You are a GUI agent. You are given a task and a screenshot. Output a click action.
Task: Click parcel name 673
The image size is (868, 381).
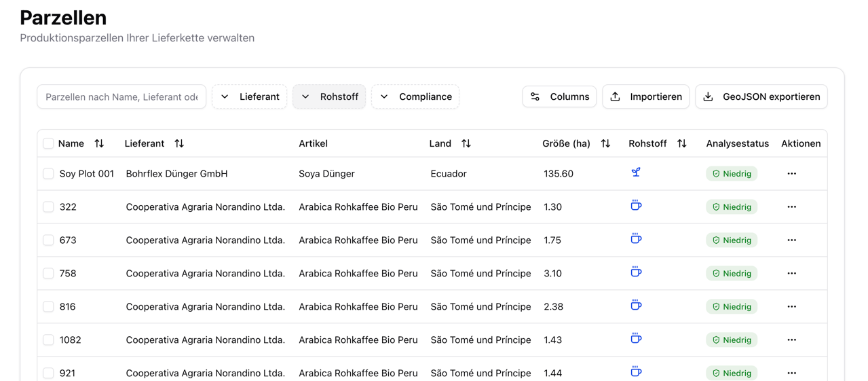68,240
